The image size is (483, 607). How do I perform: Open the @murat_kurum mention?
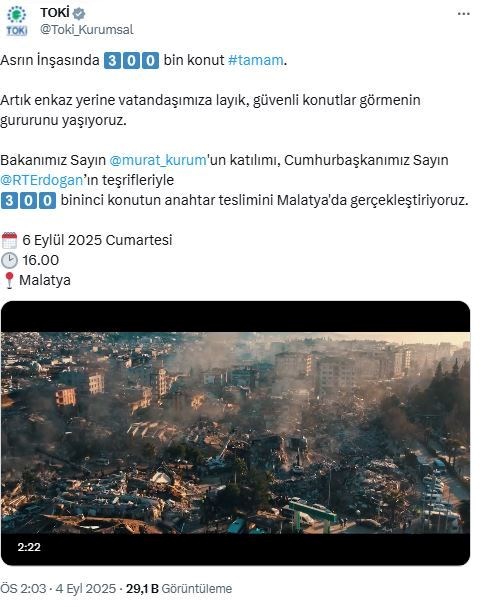[158, 160]
